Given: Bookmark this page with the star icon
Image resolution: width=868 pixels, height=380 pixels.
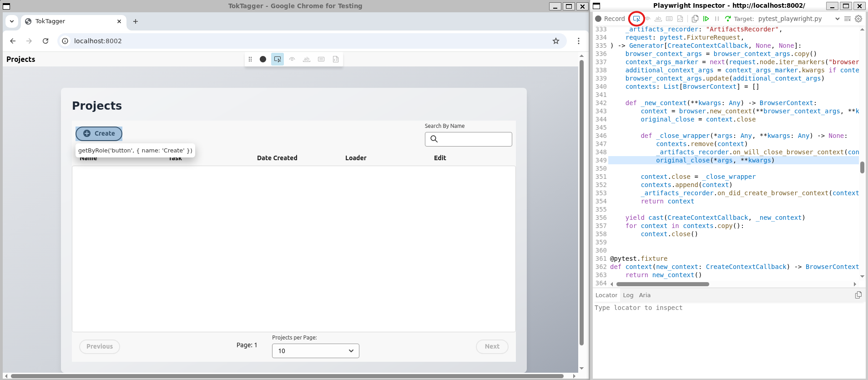Looking at the screenshot, I should click(555, 41).
